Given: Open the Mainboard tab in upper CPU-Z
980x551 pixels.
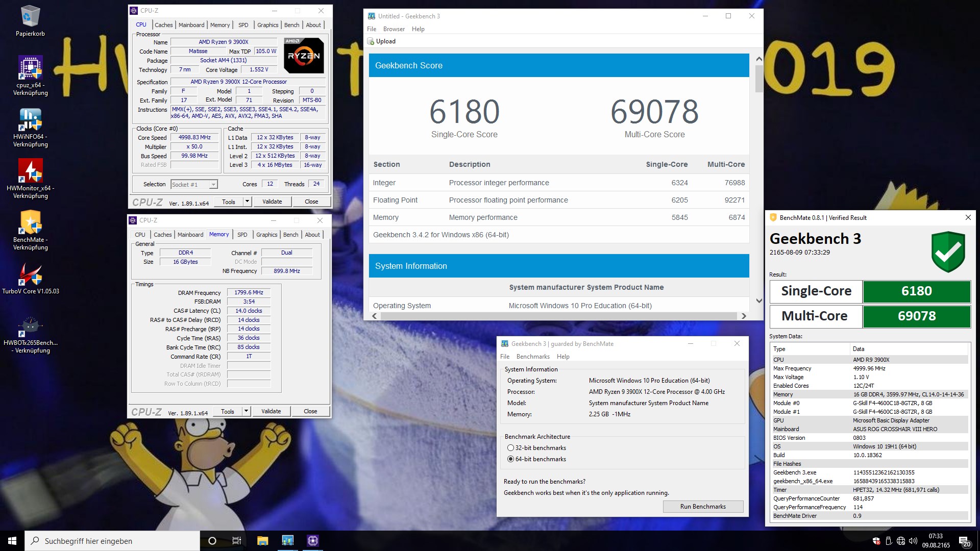Looking at the screenshot, I should click(x=191, y=25).
